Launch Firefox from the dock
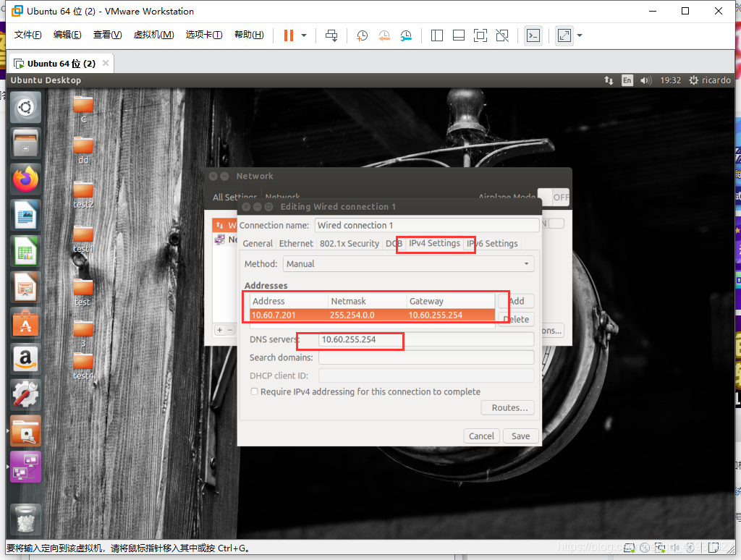The width and height of the screenshot is (741, 560). point(25,179)
